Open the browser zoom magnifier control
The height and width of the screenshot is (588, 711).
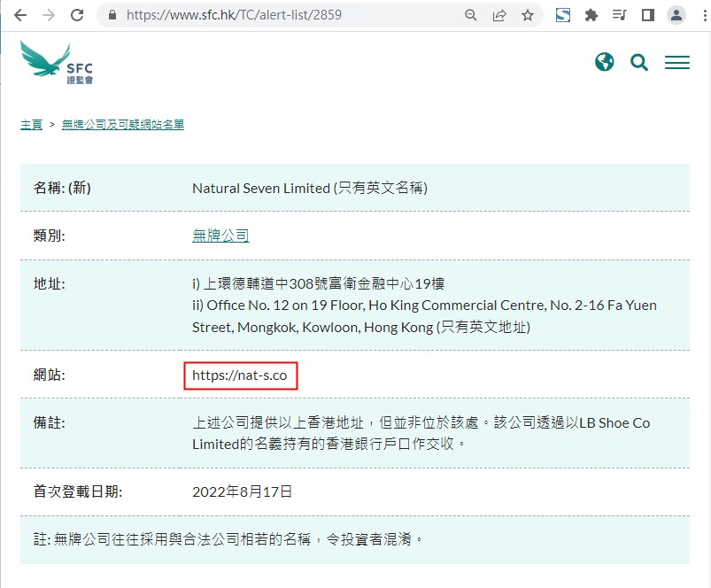pos(471,15)
